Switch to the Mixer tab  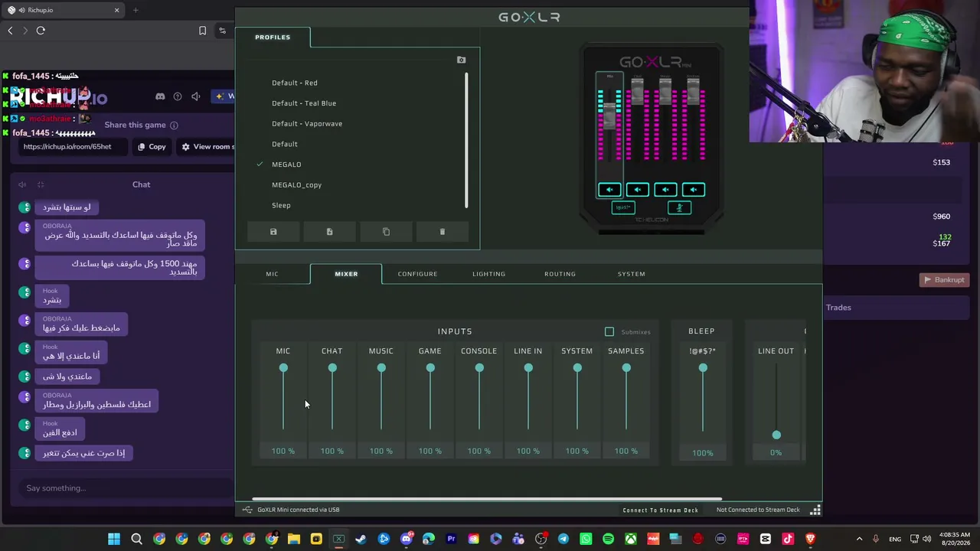click(x=346, y=274)
